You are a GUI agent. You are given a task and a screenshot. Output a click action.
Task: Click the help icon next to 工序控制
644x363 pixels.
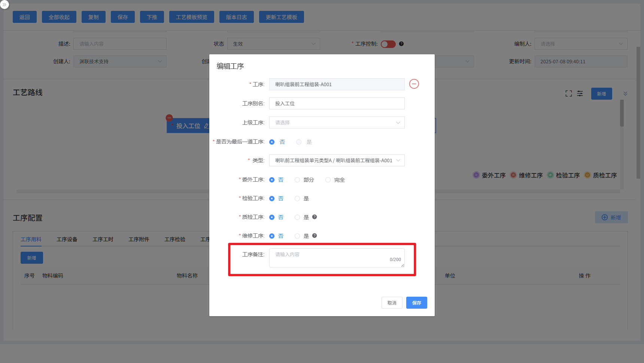(x=401, y=44)
